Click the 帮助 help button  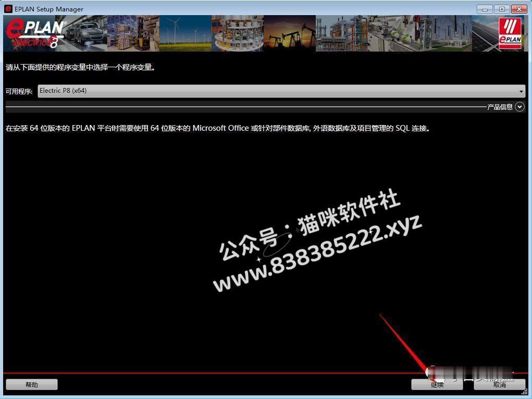[32, 384]
